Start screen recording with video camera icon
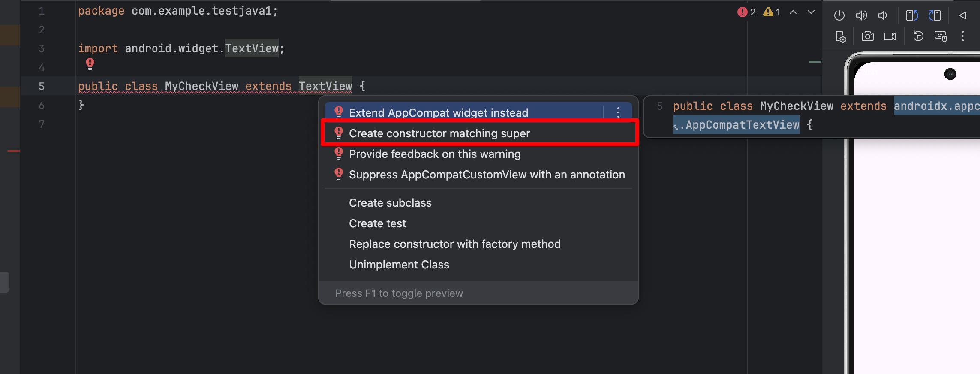980x374 pixels. click(x=890, y=36)
